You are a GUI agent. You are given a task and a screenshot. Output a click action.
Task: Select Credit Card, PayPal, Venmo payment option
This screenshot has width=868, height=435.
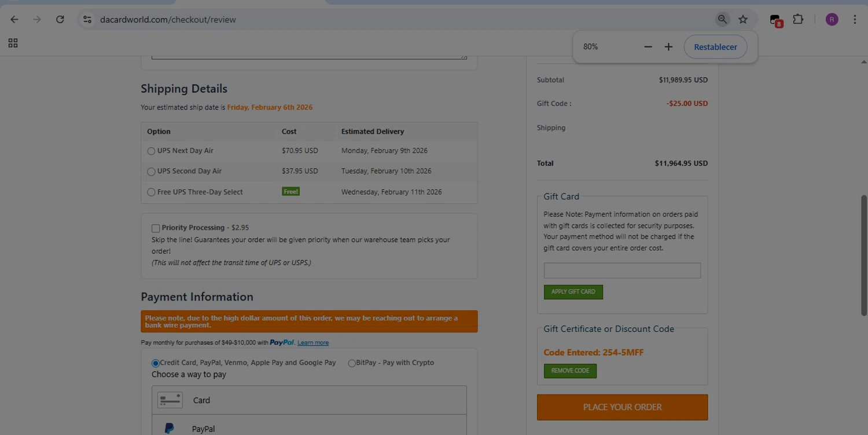click(x=156, y=363)
